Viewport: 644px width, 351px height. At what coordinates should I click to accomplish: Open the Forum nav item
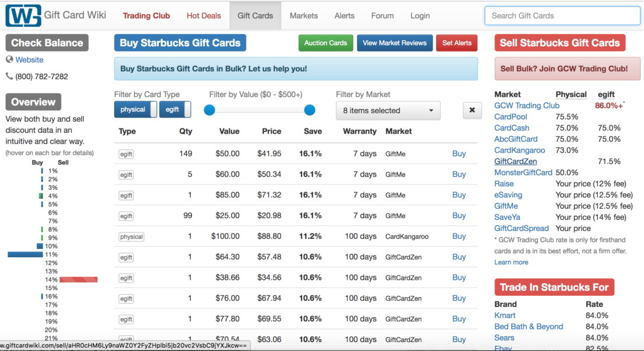(x=382, y=16)
